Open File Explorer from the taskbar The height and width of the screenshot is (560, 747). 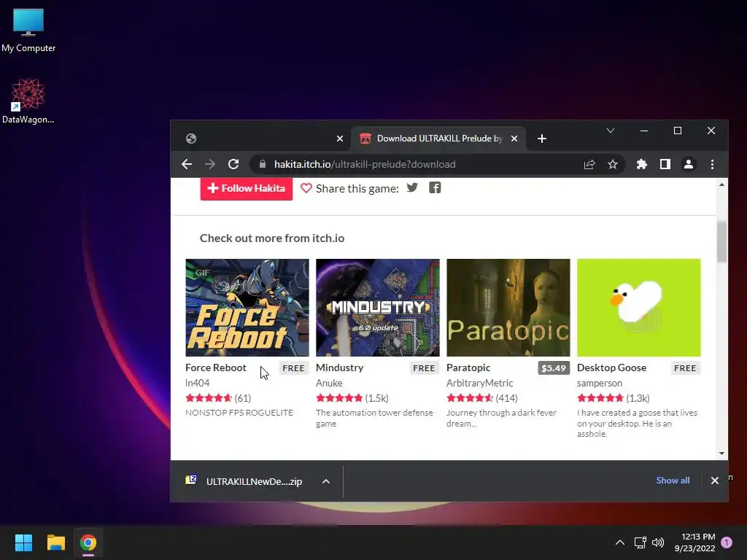pos(55,542)
